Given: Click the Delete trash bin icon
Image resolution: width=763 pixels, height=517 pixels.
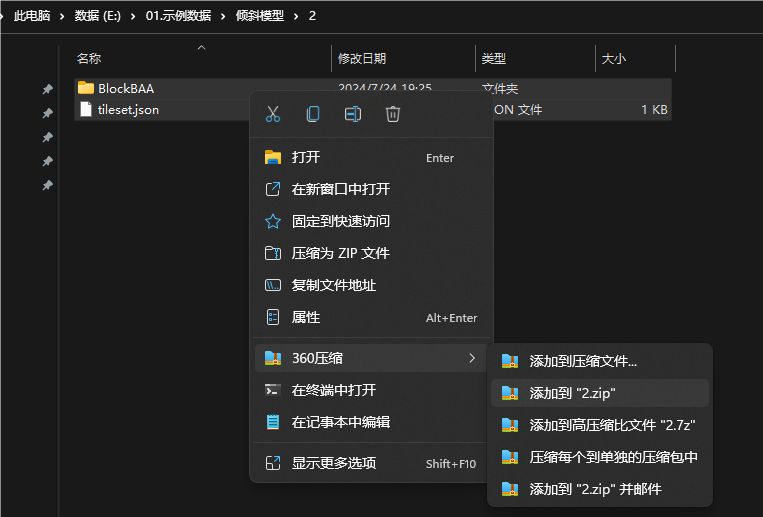Looking at the screenshot, I should (x=393, y=114).
